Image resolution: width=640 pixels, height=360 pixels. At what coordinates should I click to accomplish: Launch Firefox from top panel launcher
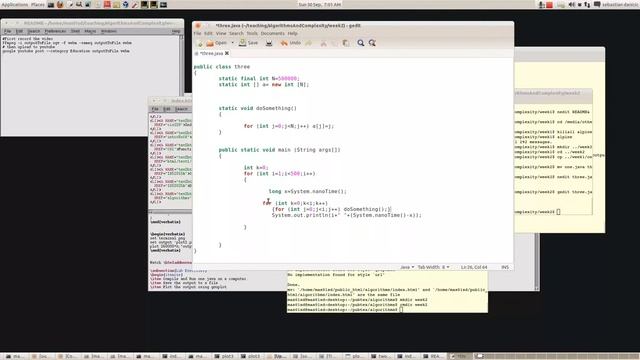click(x=60, y=4)
